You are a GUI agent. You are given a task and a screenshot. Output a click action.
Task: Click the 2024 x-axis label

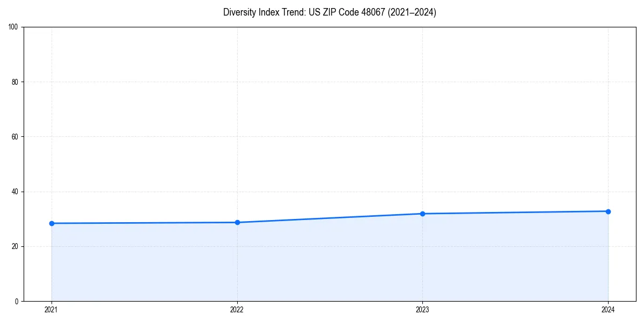pyautogui.click(x=608, y=309)
